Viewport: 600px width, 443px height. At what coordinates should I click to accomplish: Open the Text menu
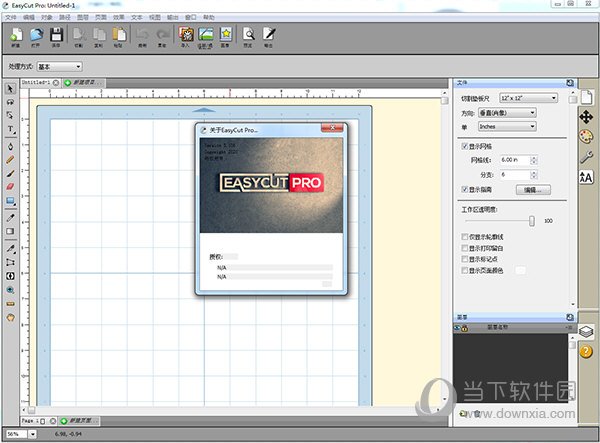[x=137, y=18]
